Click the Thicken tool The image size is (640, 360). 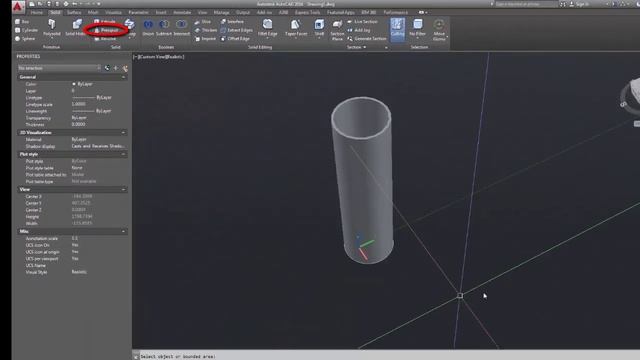point(206,30)
